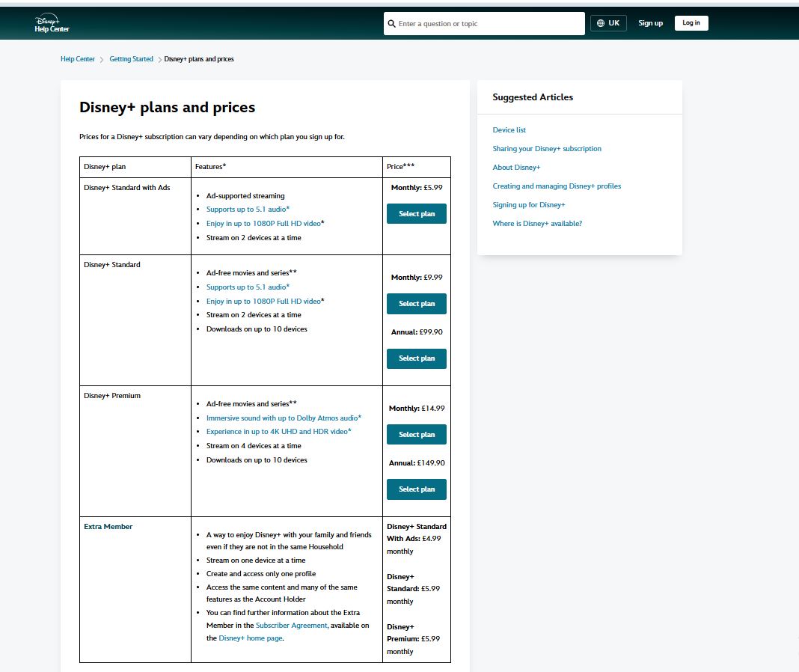The width and height of the screenshot is (799, 672).
Task: Focus the question or topic search field
Action: tap(484, 23)
